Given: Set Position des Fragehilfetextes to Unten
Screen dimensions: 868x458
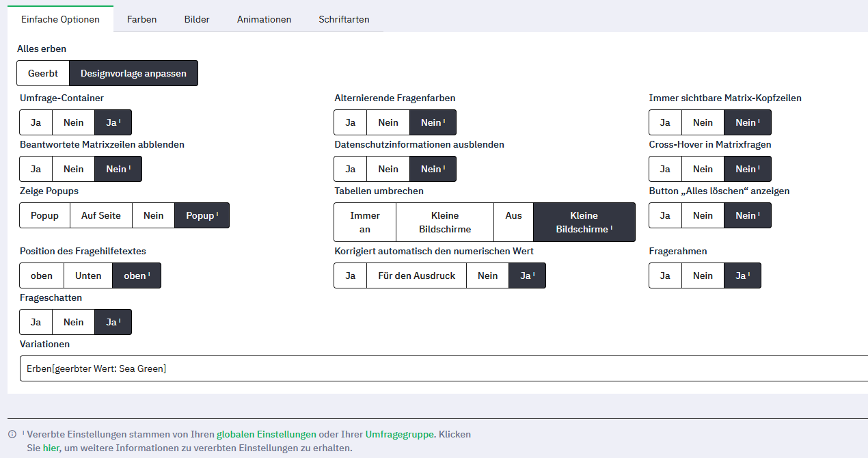Looking at the screenshot, I should pyautogui.click(x=88, y=275).
